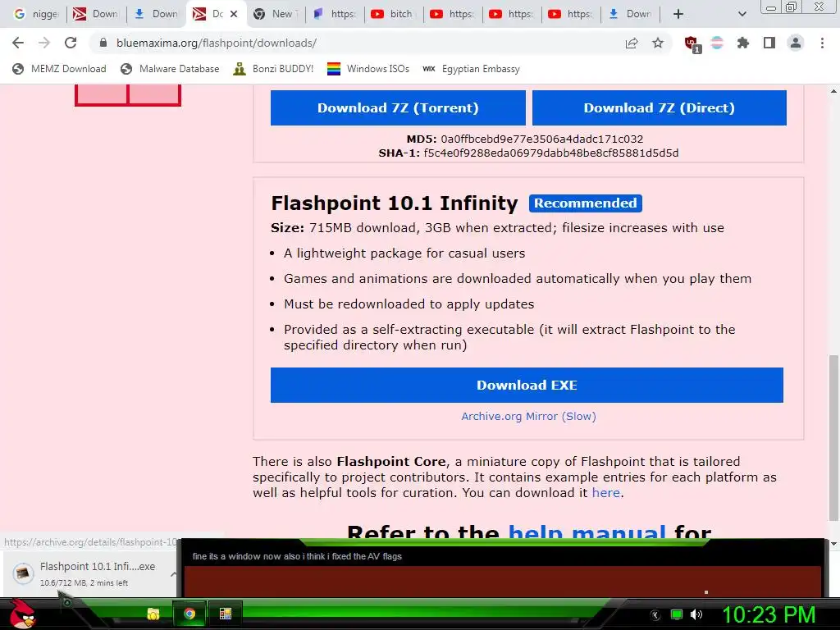Go back to the previous page

point(18,43)
